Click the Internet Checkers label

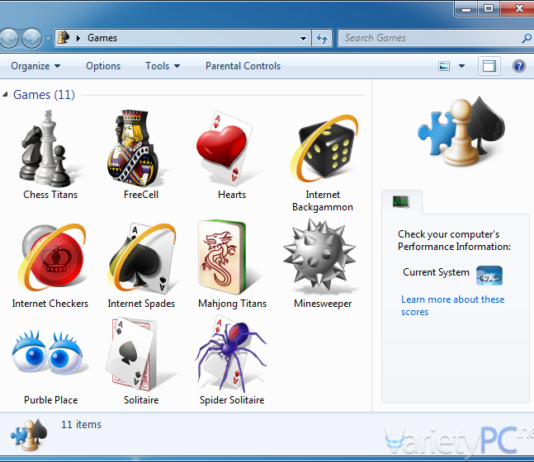(x=50, y=303)
